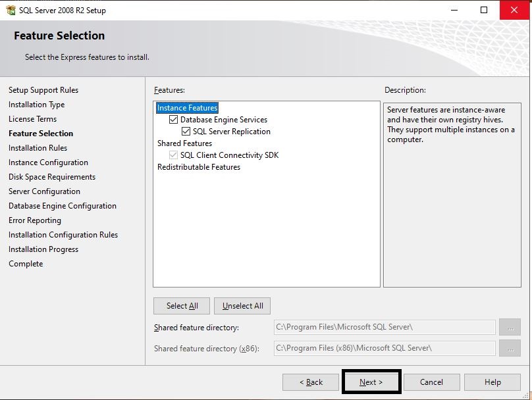532x400 pixels.
Task: Click the Database Engine Services label
Action: pos(224,120)
